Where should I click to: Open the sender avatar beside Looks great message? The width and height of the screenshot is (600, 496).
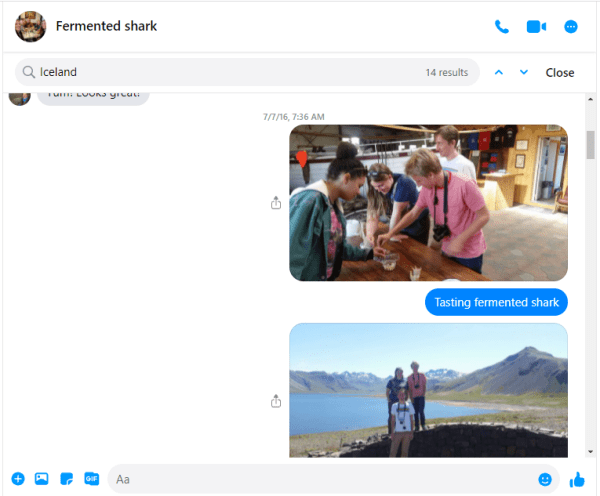coord(20,98)
